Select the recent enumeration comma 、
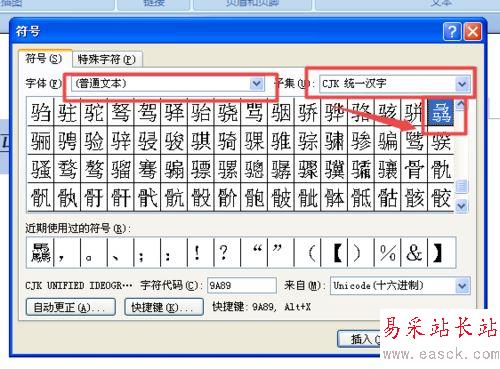Viewport: 500px width, 369px height. pos(120,252)
